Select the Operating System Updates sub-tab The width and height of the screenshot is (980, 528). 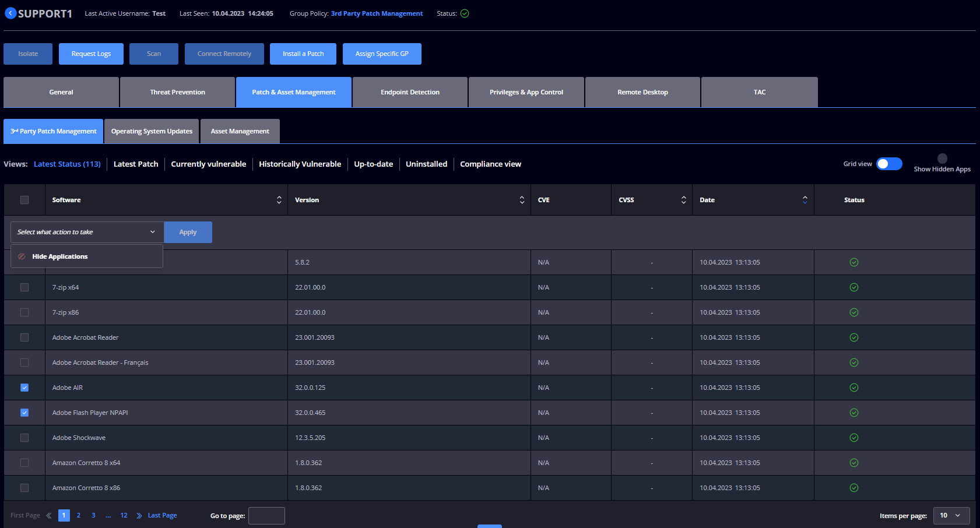pos(152,131)
